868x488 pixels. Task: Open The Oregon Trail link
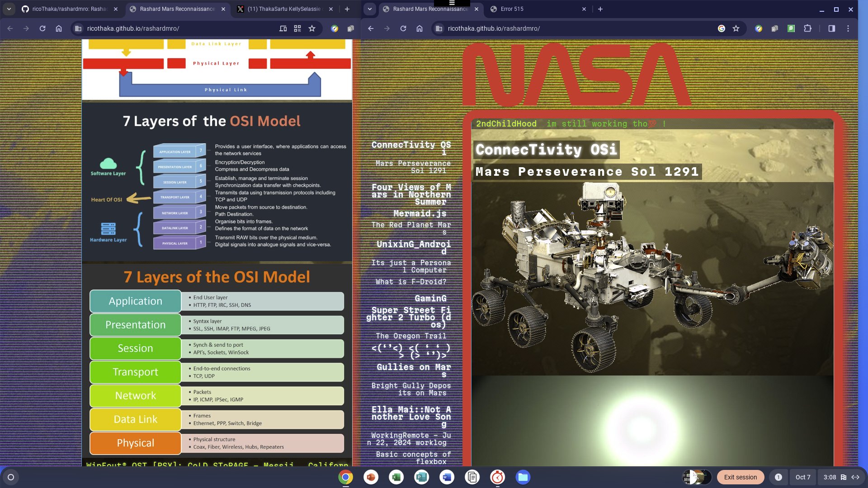click(x=411, y=336)
